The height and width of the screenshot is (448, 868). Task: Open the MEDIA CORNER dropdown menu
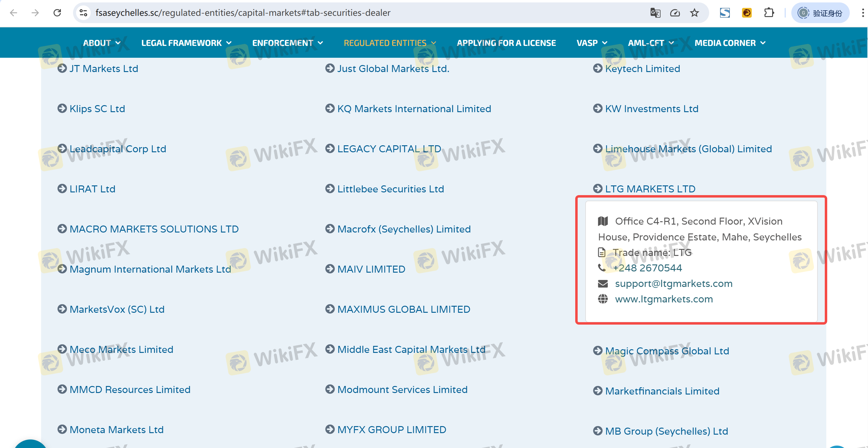click(x=730, y=43)
